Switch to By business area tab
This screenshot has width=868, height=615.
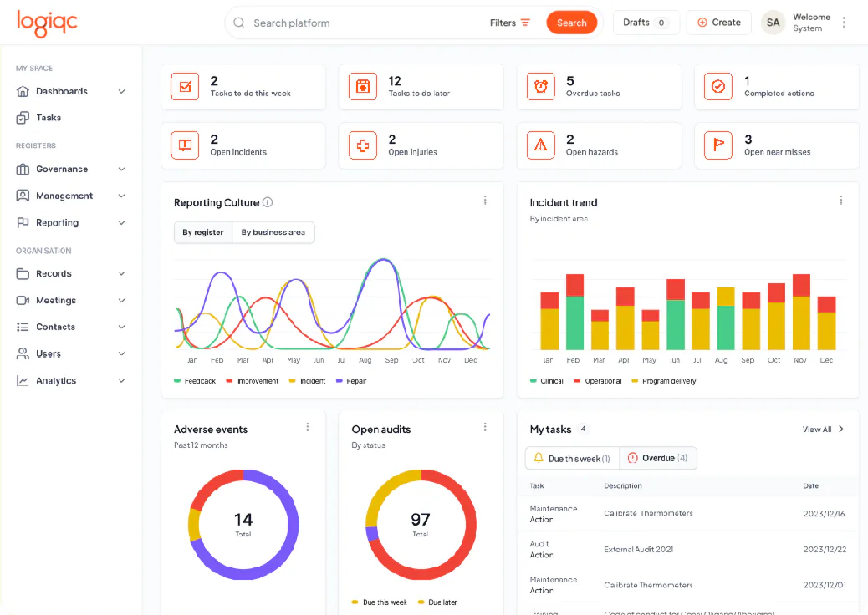pyautogui.click(x=273, y=232)
